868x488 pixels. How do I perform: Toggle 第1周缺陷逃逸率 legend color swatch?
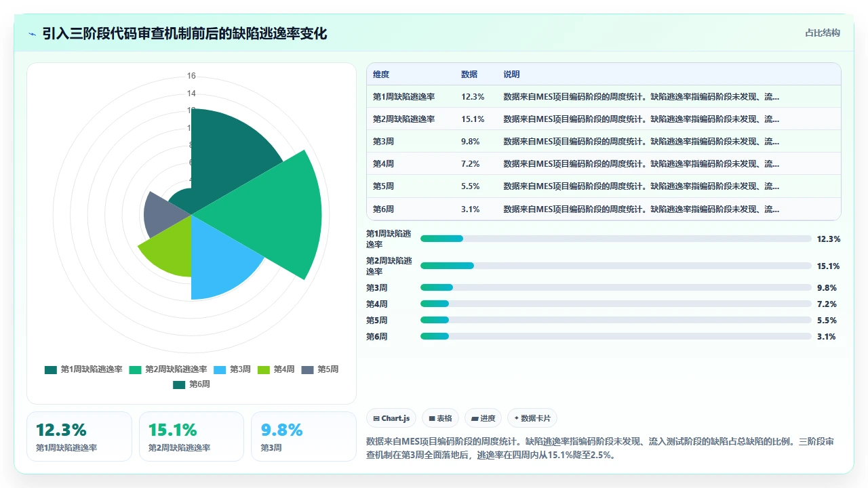click(51, 369)
